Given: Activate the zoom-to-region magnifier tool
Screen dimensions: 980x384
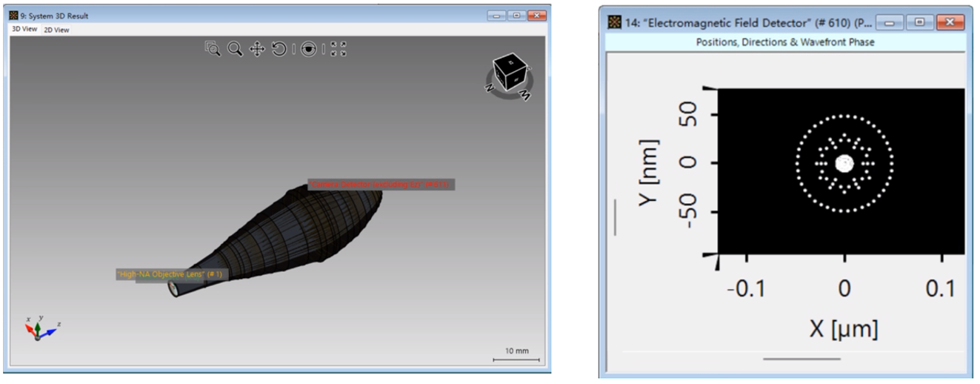Looking at the screenshot, I should [x=213, y=49].
